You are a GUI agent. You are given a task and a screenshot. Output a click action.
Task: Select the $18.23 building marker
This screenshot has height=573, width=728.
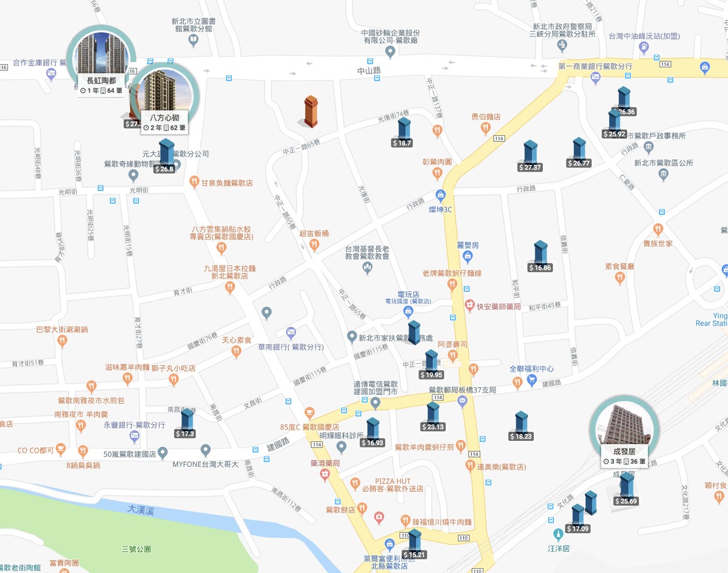tap(521, 426)
